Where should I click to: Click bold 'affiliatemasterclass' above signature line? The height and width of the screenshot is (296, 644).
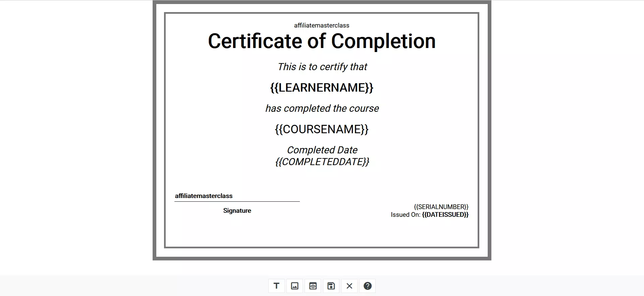tap(204, 196)
